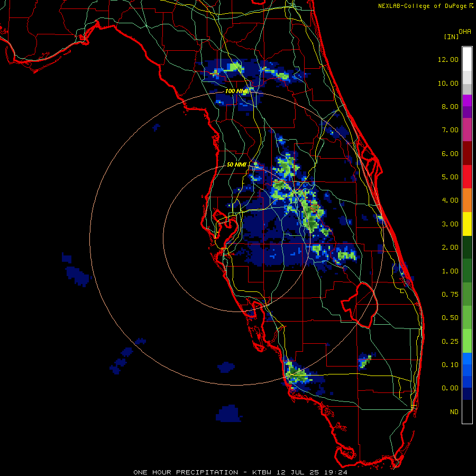Select the bright magenta-purple legend swatch
The image size is (476, 476).
(x=467, y=100)
